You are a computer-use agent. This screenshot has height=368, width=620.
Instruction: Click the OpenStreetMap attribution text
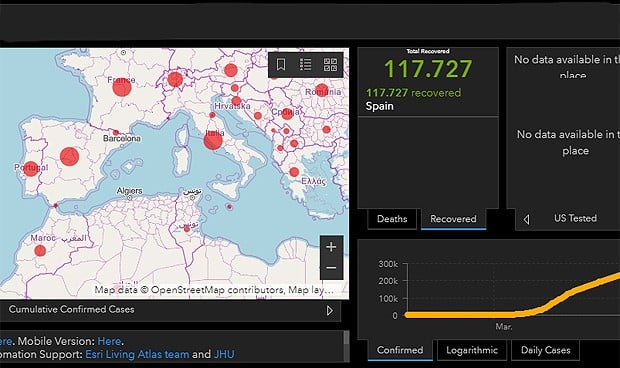[x=214, y=290]
